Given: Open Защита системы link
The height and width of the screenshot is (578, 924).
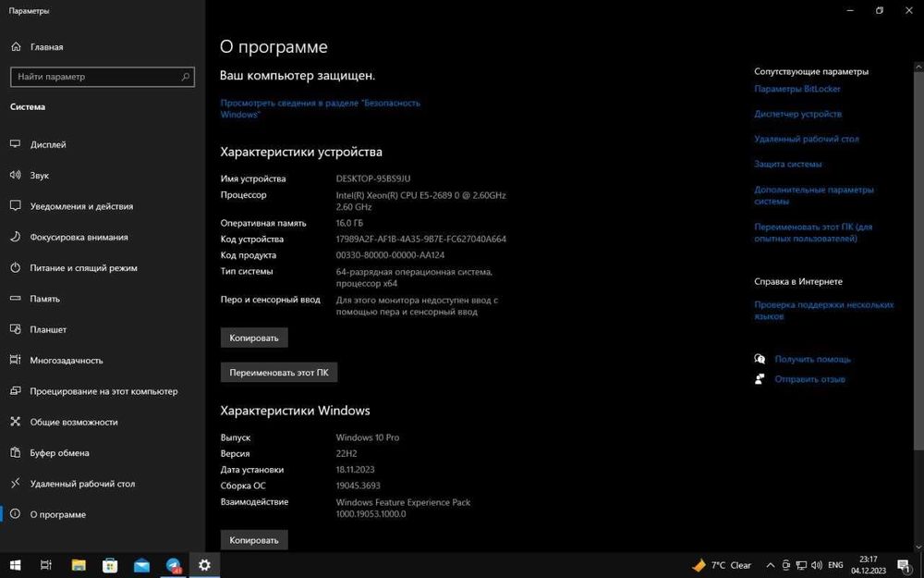Looking at the screenshot, I should pos(788,164).
